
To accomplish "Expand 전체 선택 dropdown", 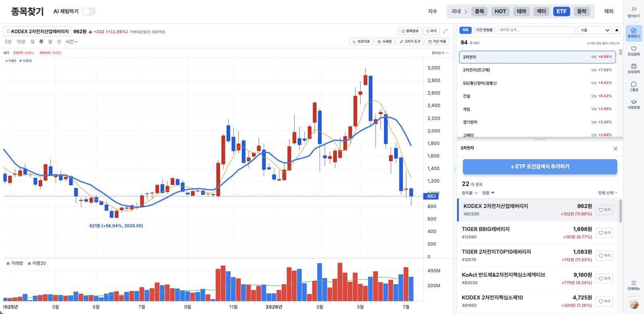I will [x=607, y=193].
